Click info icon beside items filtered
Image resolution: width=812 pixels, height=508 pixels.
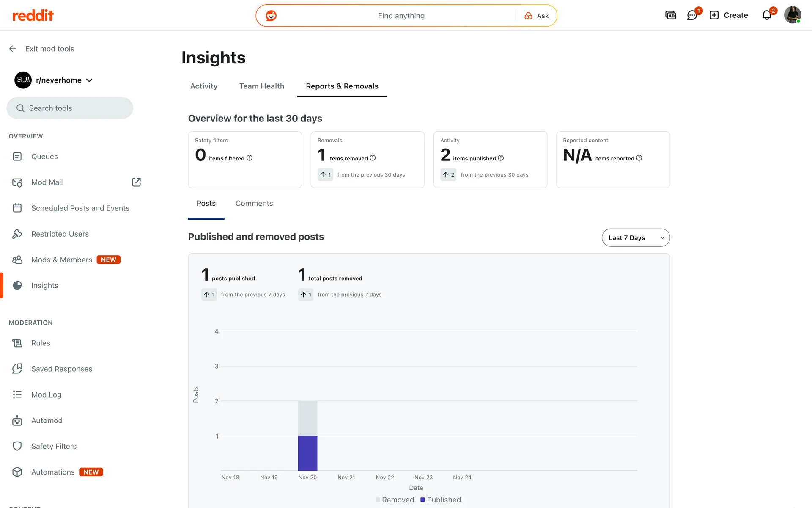point(250,158)
